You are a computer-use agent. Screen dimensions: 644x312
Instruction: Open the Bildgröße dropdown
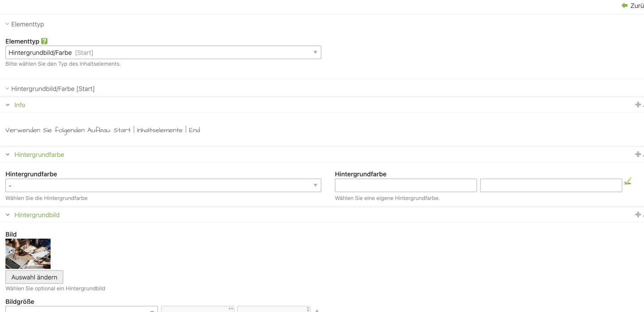pos(81,309)
